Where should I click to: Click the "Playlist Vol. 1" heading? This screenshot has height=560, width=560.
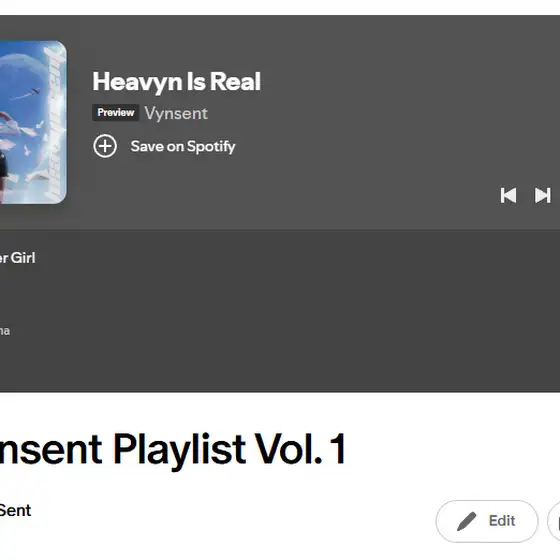[x=230, y=449]
